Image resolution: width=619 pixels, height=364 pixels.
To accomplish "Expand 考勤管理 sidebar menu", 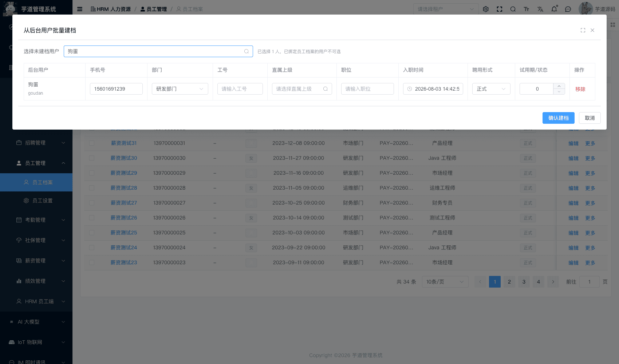I will 36,220.
